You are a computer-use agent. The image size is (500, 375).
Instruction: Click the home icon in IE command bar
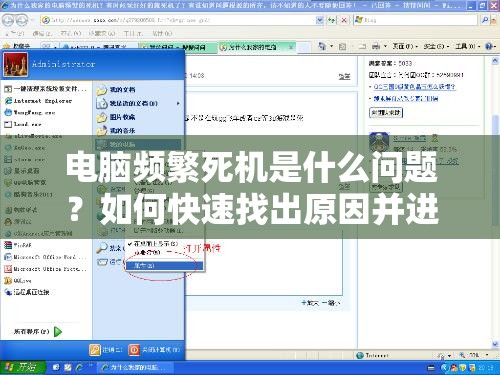point(322,46)
